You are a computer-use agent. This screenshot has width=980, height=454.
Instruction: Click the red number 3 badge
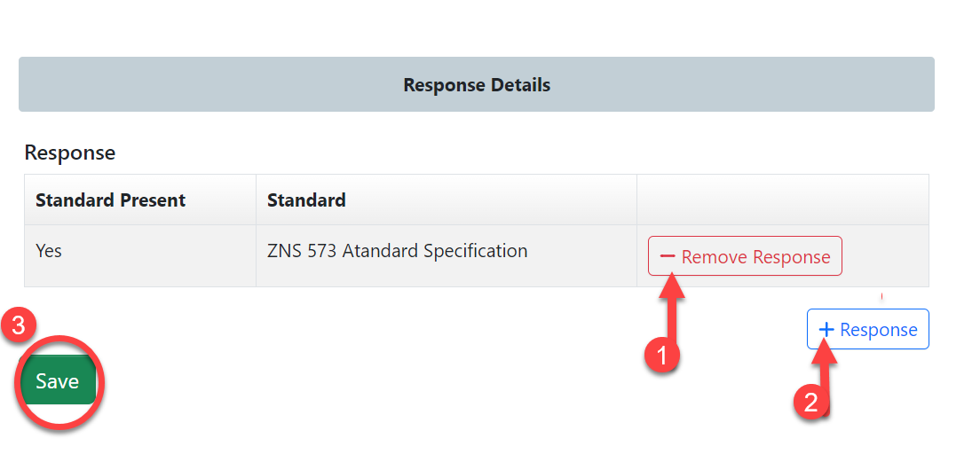[x=19, y=325]
